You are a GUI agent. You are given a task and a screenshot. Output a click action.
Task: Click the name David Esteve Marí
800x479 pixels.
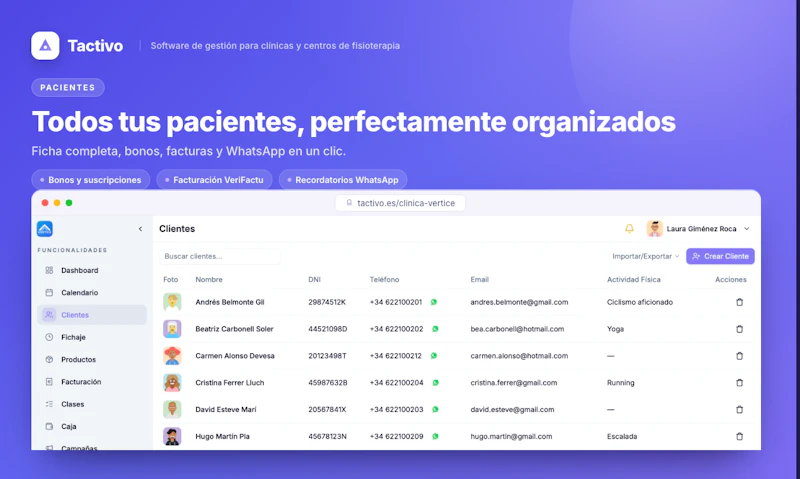pyautogui.click(x=226, y=409)
